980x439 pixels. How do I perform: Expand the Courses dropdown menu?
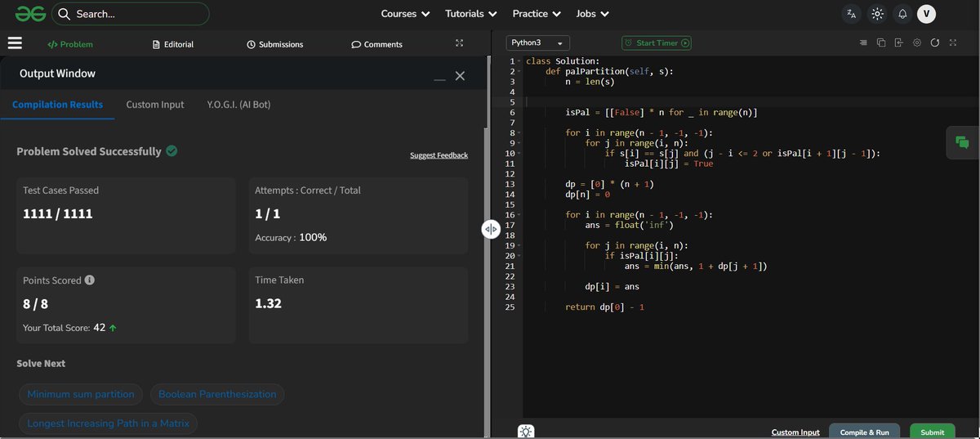click(405, 14)
